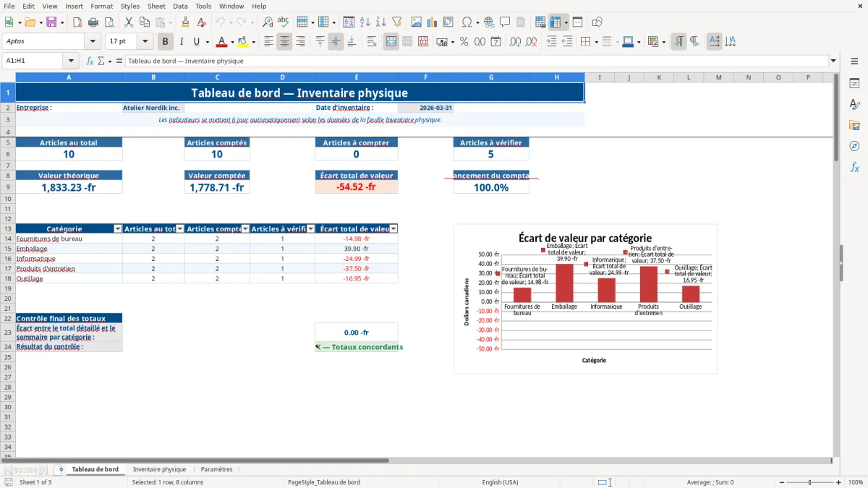Open the Format menu
The width and height of the screenshot is (868, 488).
pyautogui.click(x=102, y=6)
